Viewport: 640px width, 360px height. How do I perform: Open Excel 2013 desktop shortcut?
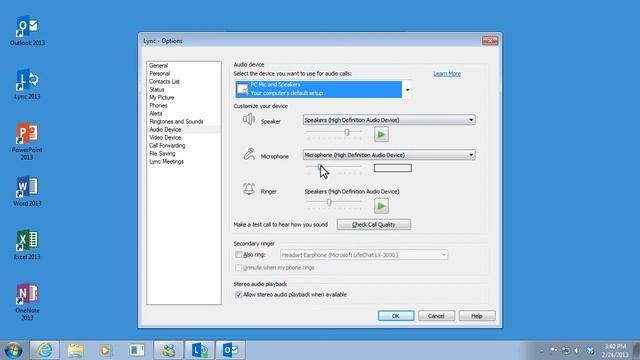[x=27, y=245]
